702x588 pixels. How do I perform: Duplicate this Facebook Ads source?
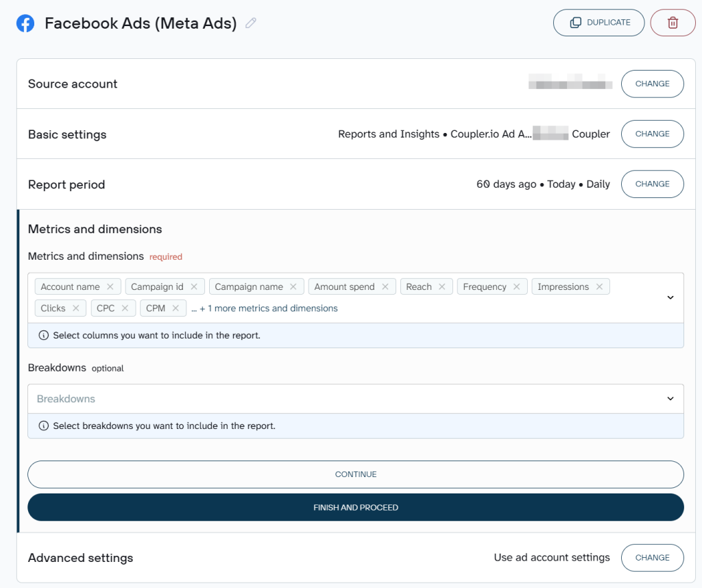tap(598, 23)
